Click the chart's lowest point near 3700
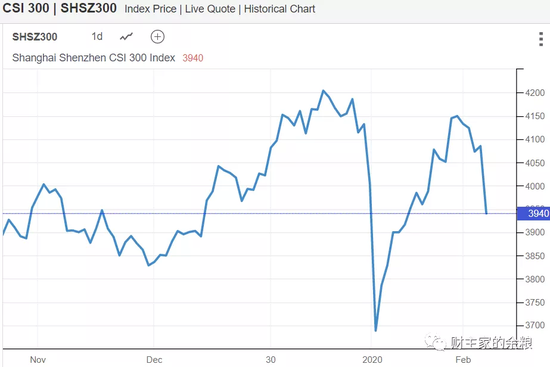The image size is (550, 367). tap(376, 330)
